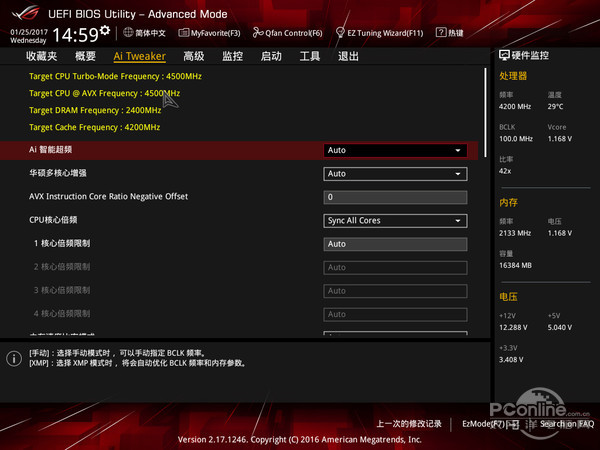
Task: Click the ROG logo in the header
Action: click(25, 13)
